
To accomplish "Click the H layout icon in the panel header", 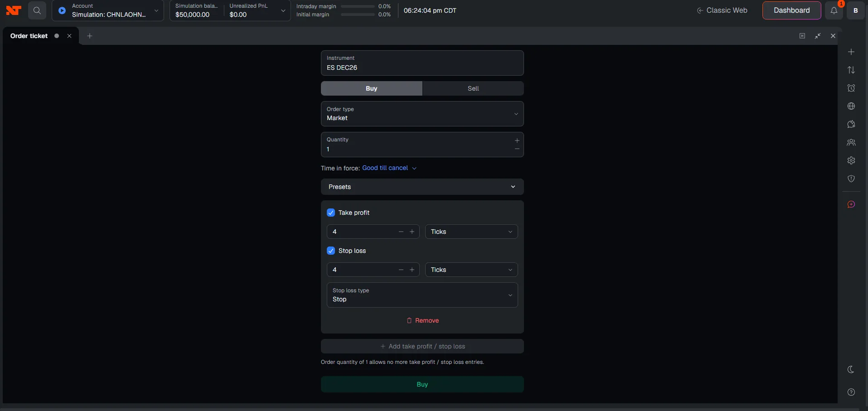I will [802, 36].
